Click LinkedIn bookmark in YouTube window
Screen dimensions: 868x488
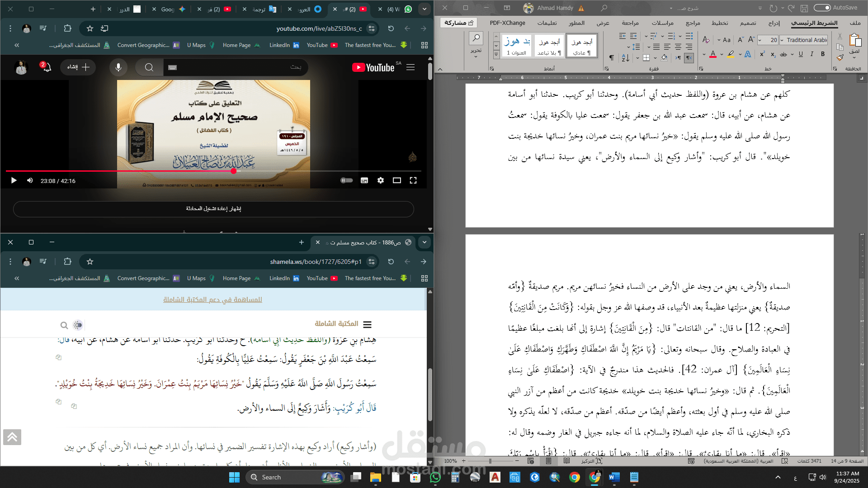(284, 45)
